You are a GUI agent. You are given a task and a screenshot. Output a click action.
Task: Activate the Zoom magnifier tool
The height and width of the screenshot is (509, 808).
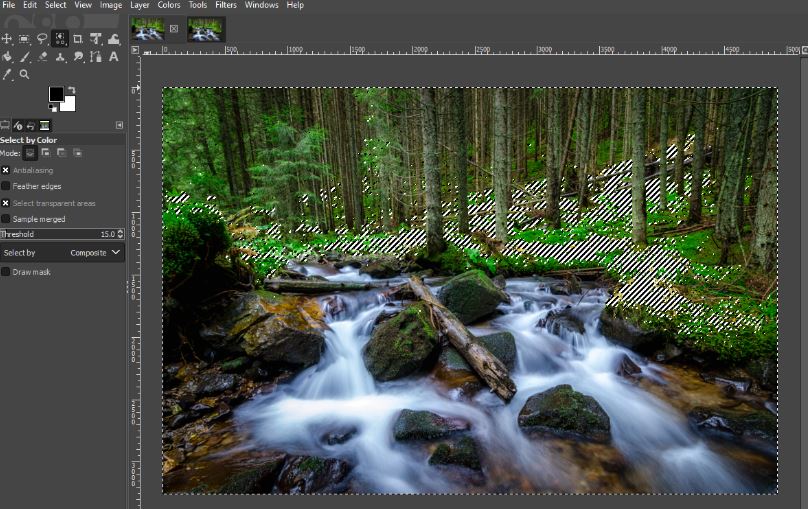point(24,74)
